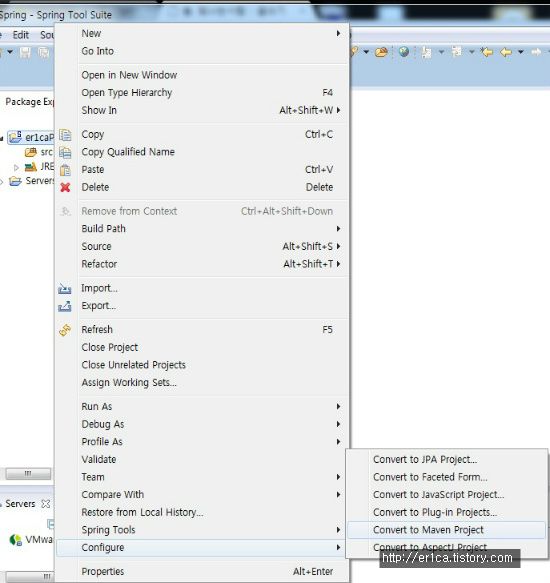Open the Refactor menu entry
The width and height of the screenshot is (550, 583).
pos(202,264)
